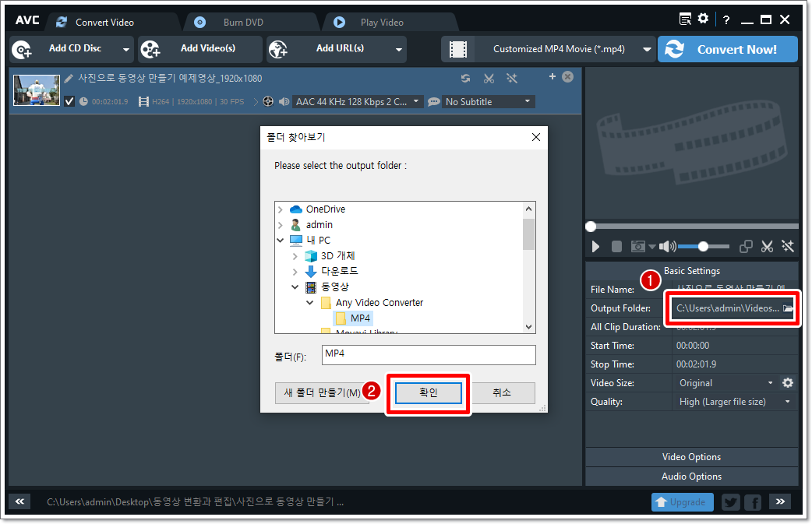Expand the admin tree node

[281, 225]
